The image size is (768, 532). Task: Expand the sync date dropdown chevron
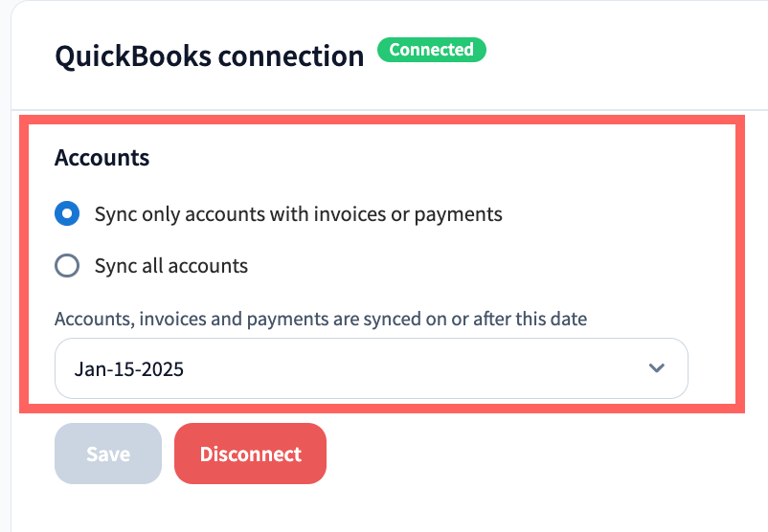click(657, 368)
